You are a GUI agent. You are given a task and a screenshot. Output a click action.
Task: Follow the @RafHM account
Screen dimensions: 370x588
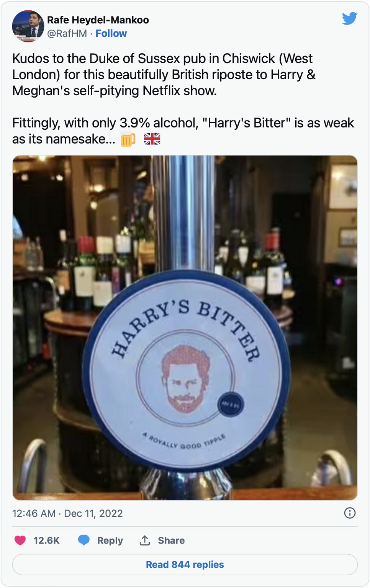[111, 34]
